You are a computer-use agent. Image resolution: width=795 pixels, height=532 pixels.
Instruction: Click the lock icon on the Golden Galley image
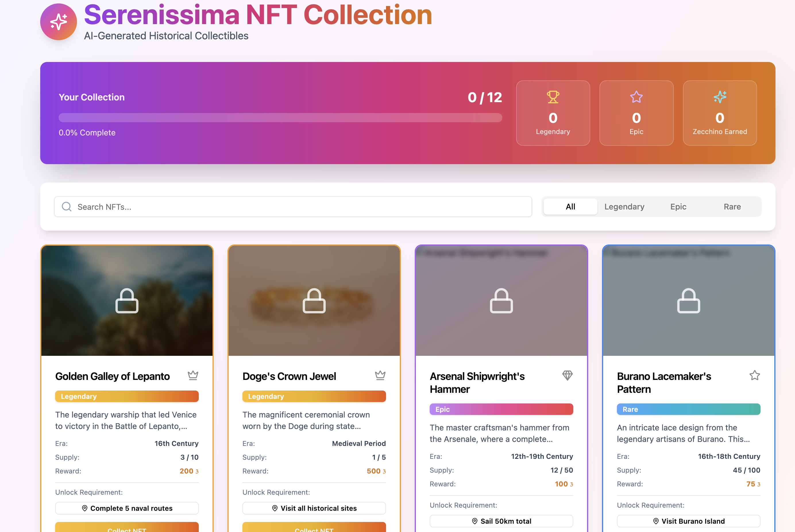click(127, 301)
